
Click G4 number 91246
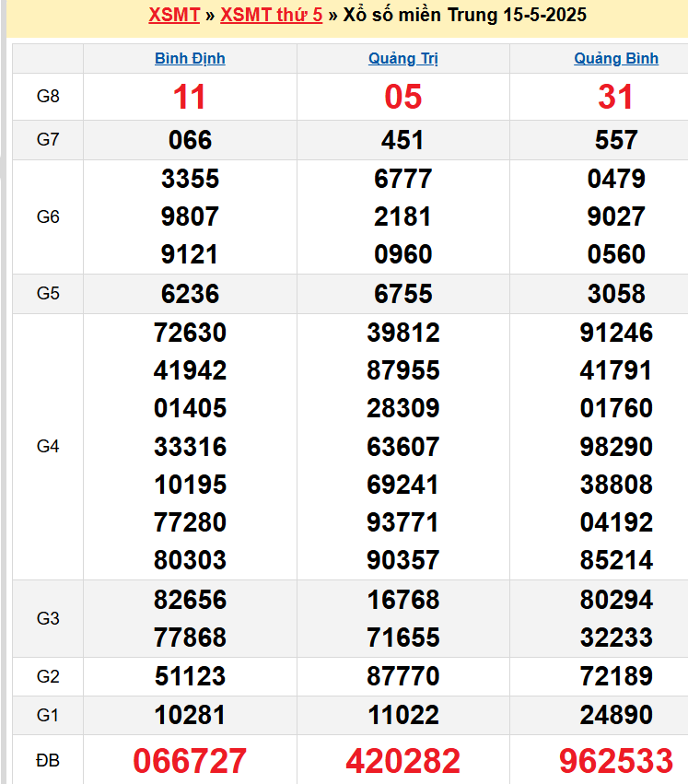[616, 333]
